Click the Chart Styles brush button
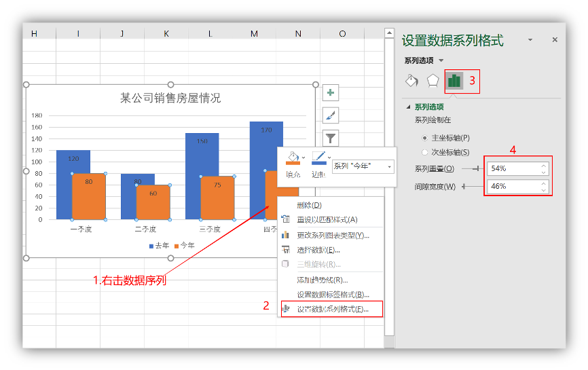Viewport: 588px width, 370px height. 331,115
